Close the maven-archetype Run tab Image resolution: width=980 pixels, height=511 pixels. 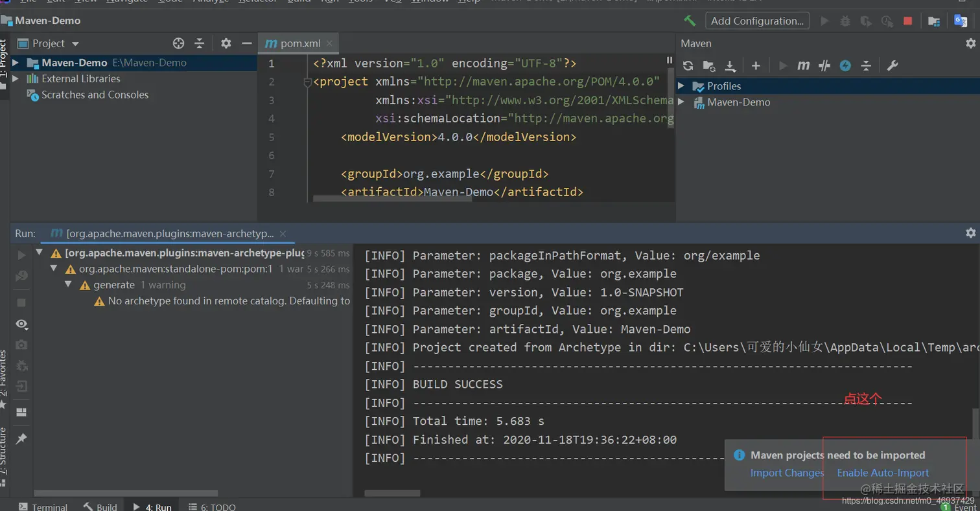click(283, 233)
